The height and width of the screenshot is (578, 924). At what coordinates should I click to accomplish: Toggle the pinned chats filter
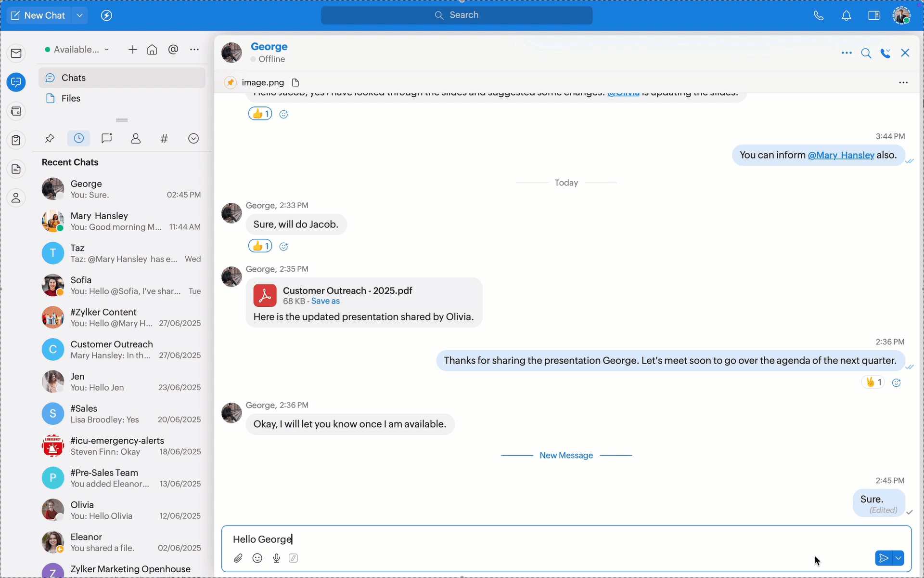(50, 139)
